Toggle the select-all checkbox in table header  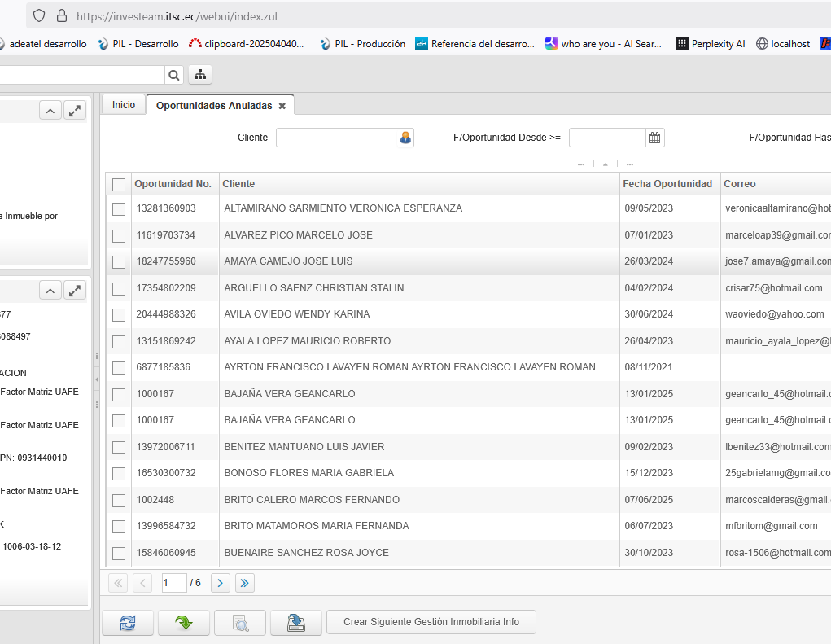[119, 185]
